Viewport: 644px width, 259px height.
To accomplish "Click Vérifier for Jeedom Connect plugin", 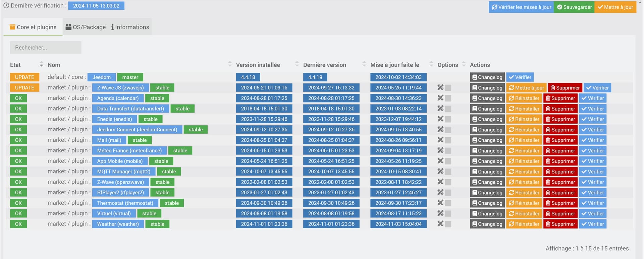I will tap(593, 130).
